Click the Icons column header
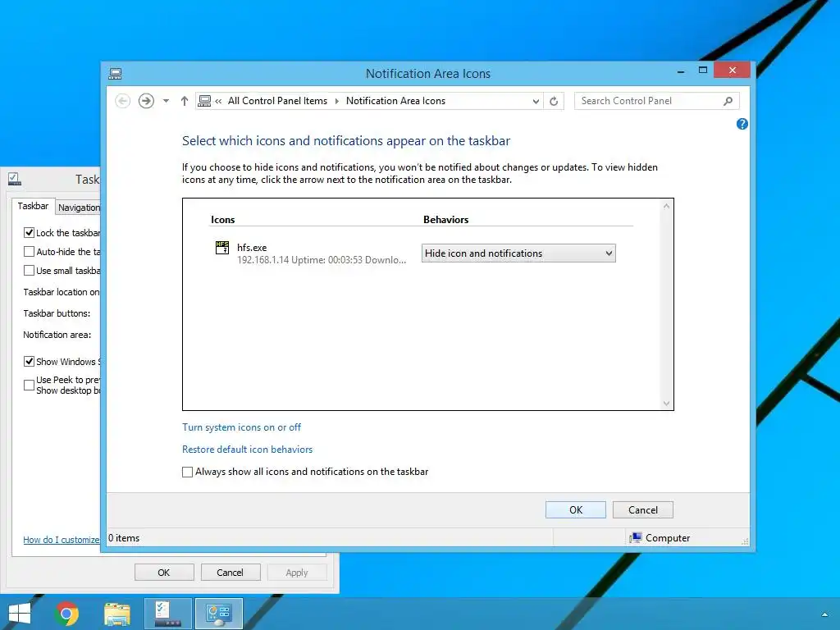Screen dimensions: 840x630 click(x=223, y=220)
